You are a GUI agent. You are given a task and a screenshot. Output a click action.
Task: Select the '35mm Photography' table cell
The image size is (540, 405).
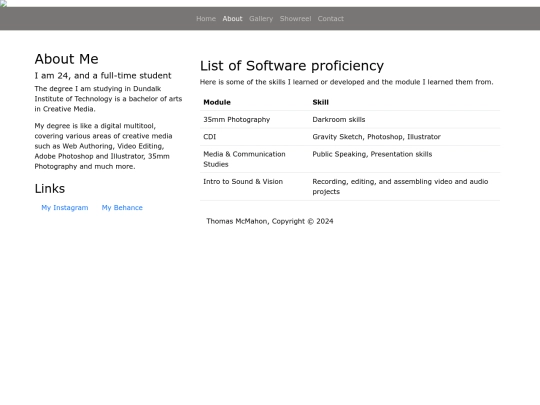tap(255, 120)
